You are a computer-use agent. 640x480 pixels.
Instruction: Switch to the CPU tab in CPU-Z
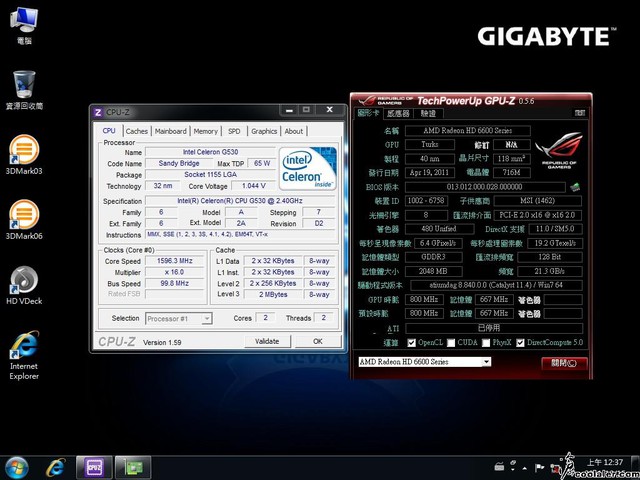pos(109,131)
